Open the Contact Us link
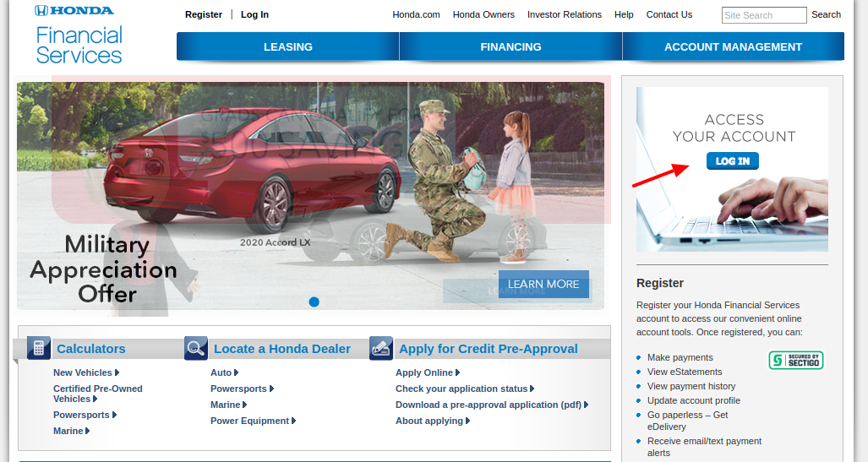Screen dimensions: 868x462 pos(669,14)
